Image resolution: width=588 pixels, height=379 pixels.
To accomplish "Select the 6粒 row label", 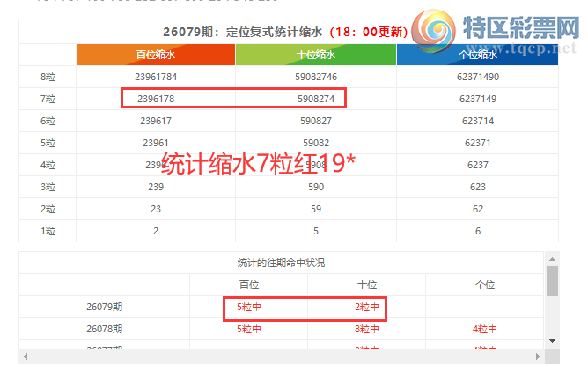I will (48, 121).
